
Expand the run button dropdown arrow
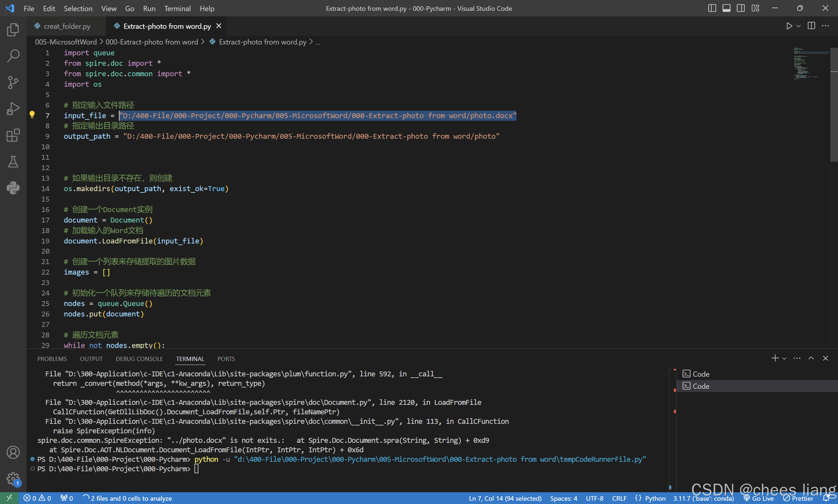[799, 26]
